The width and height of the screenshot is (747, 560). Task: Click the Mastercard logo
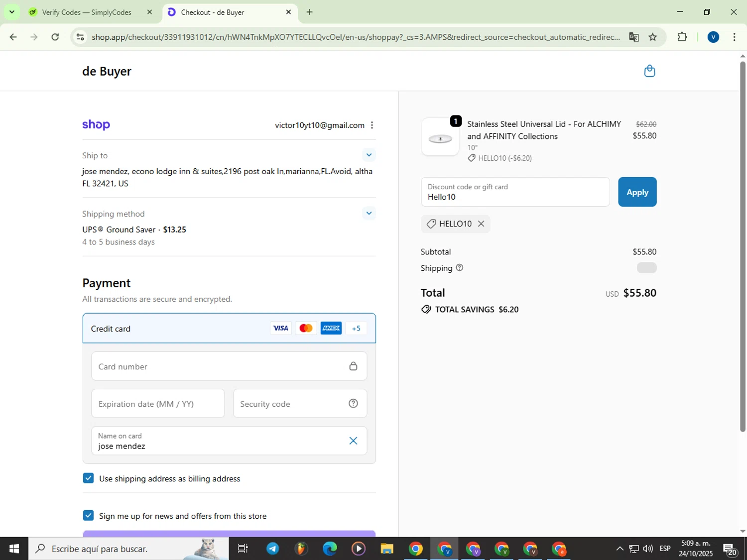306,328
